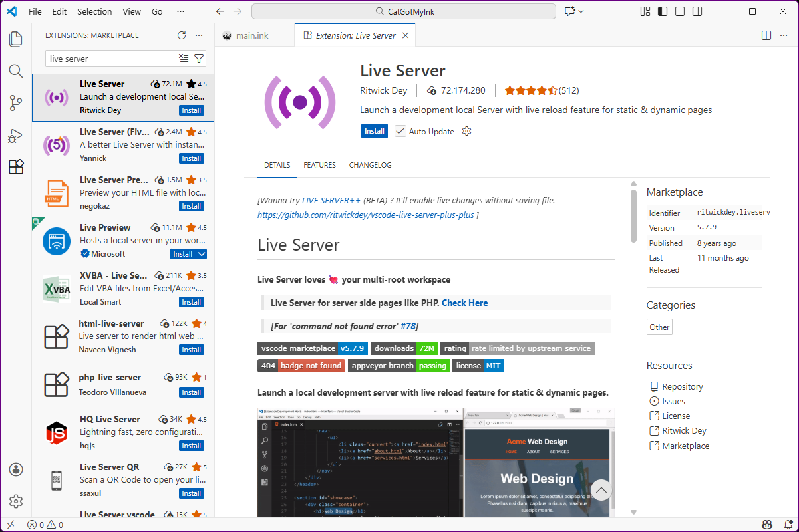
Task: Click the details page vertical scrollbar
Action: coord(633,216)
